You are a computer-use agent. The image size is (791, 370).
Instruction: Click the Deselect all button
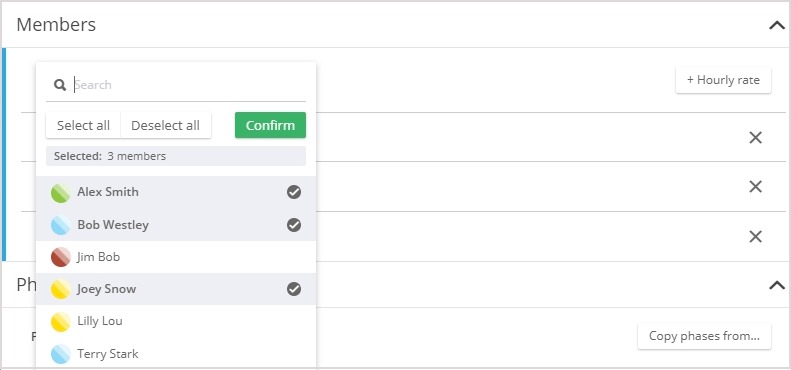click(165, 125)
